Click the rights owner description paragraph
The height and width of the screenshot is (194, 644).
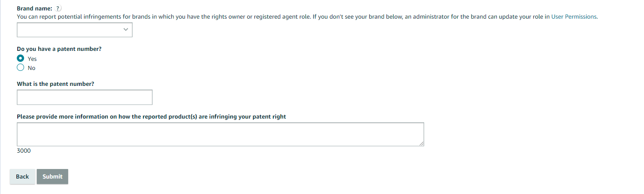[282, 17]
